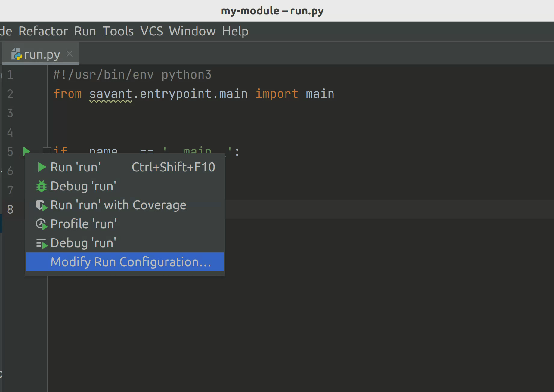The height and width of the screenshot is (392, 554).
Task: Click the 'import' keyword on line 2
Action: 277,94
